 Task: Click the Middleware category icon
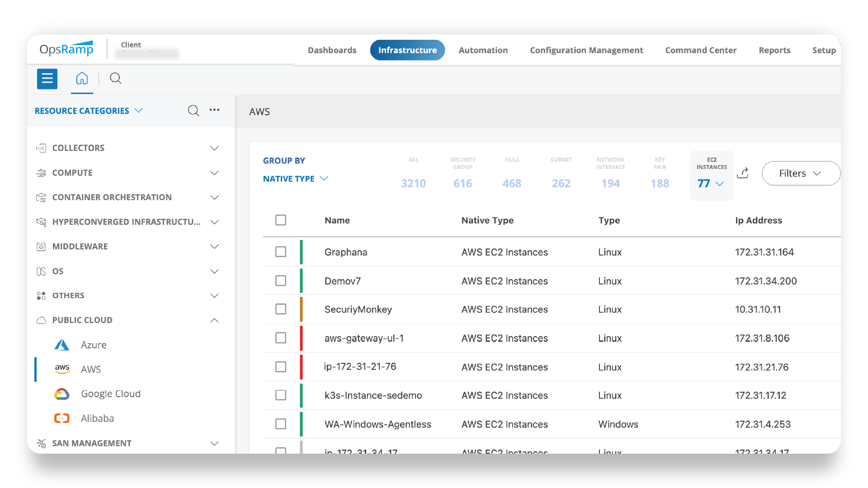pyautogui.click(x=41, y=247)
